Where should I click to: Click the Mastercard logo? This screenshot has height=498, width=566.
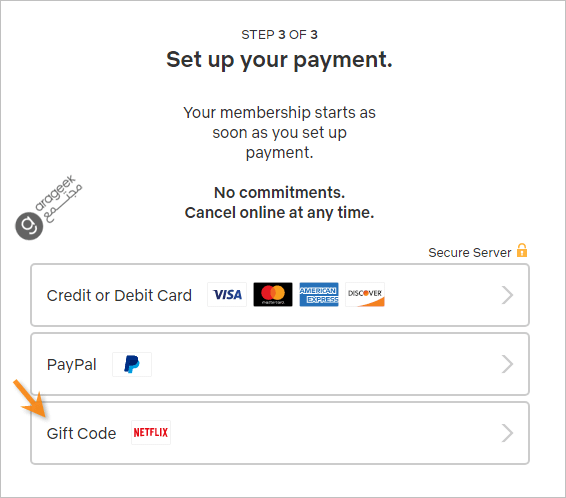click(273, 294)
